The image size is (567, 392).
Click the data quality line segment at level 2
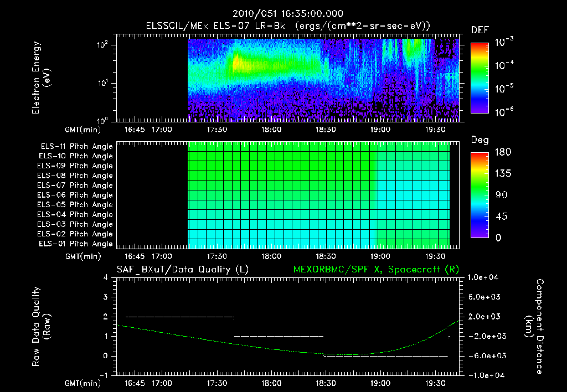pos(180,317)
